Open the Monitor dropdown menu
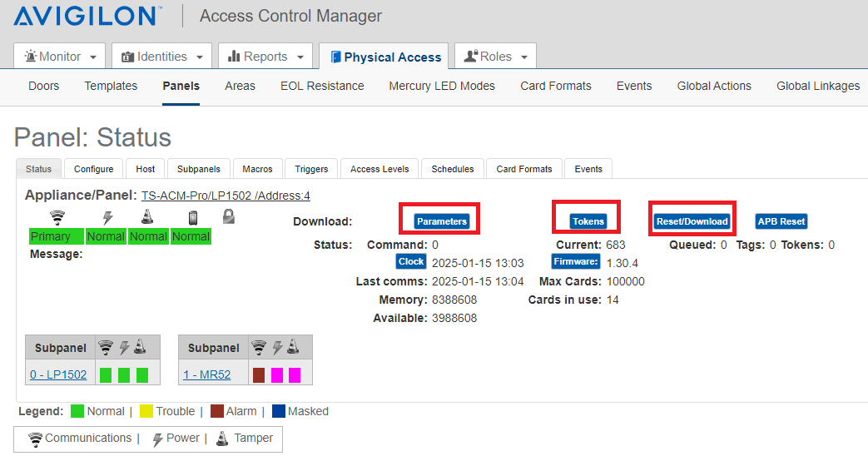 [60, 57]
